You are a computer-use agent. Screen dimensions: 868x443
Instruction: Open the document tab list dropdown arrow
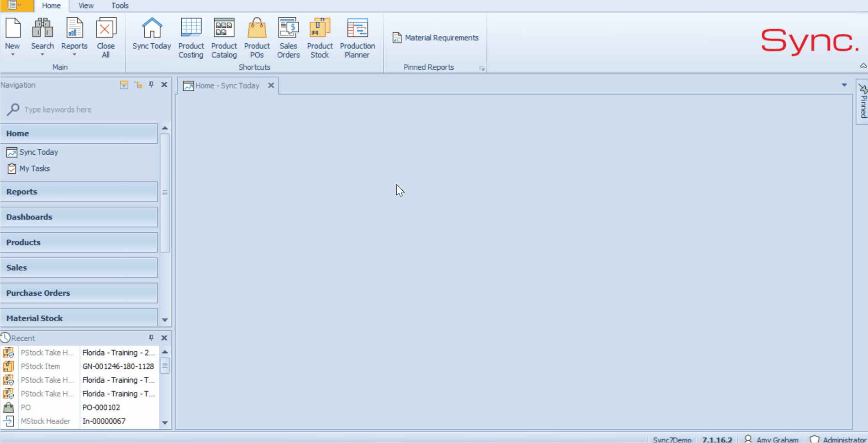844,85
